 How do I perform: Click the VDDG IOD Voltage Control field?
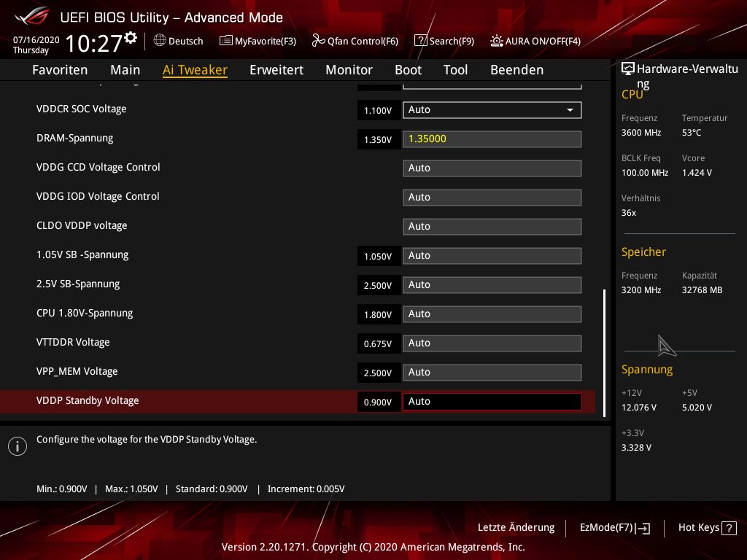click(492, 197)
